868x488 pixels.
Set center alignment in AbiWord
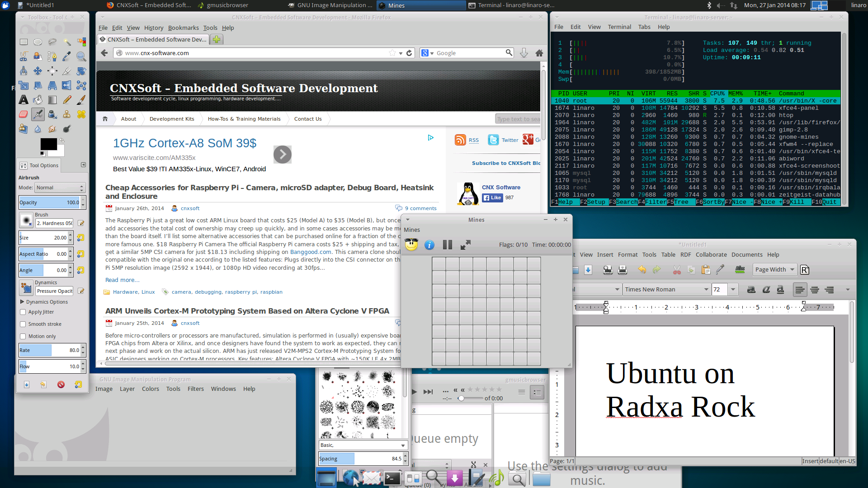[815, 290]
